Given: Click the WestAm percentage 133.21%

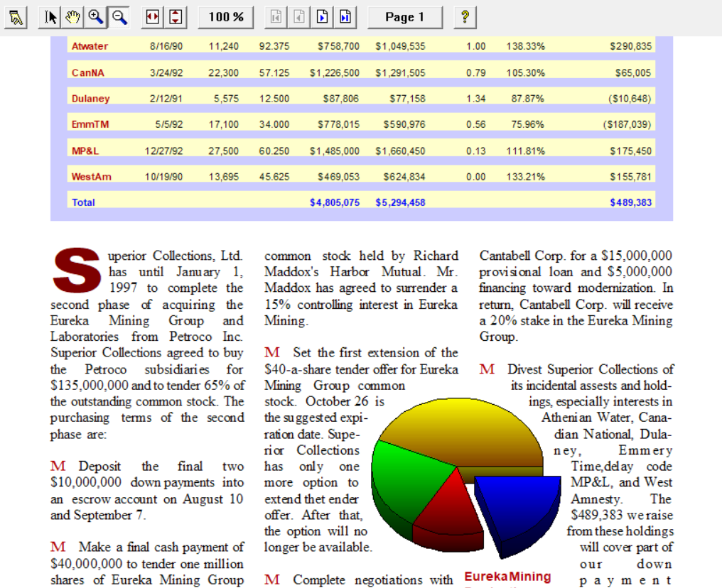Looking at the screenshot, I should (x=525, y=177).
